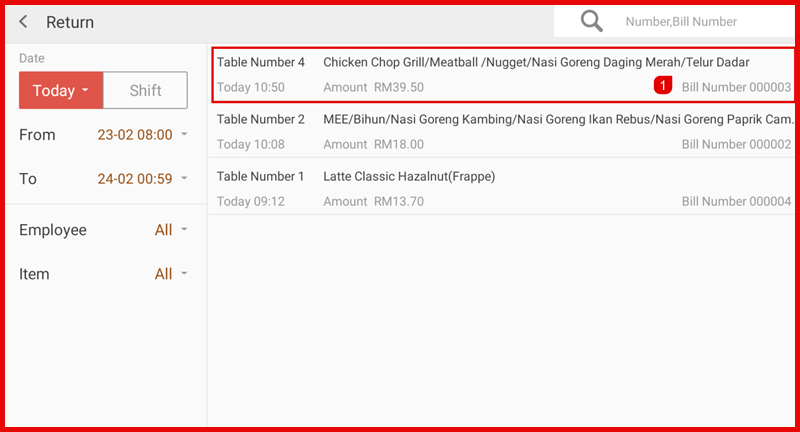The height and width of the screenshot is (432, 800).
Task: Open the Table Number 1 order
Action: (261, 176)
